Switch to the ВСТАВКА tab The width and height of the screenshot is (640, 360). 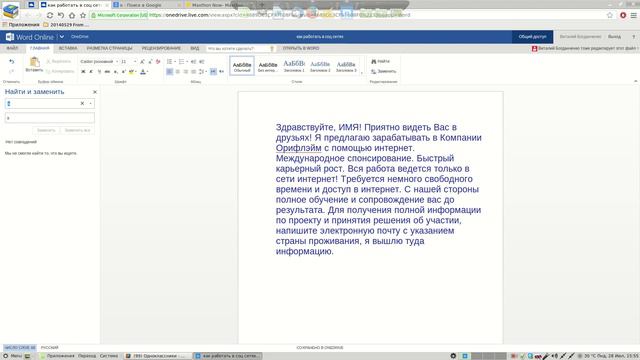click(68, 48)
